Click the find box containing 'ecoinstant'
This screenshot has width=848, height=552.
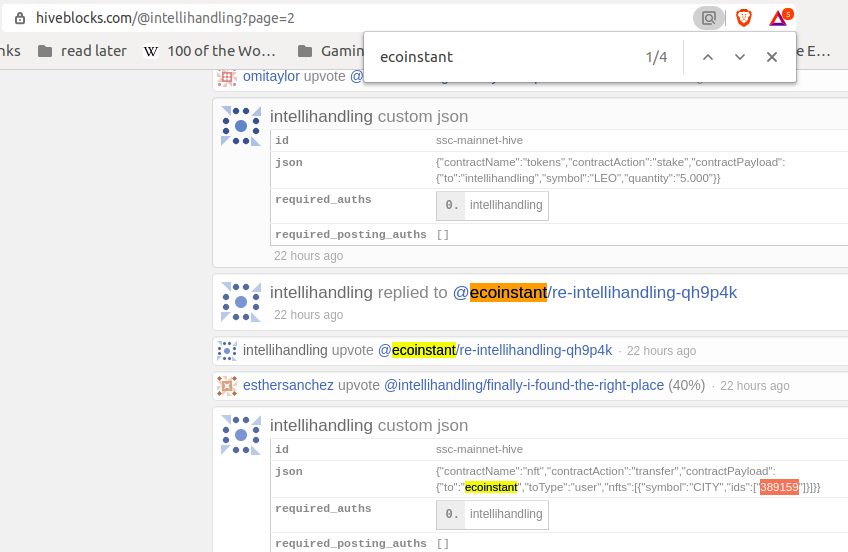(x=503, y=57)
